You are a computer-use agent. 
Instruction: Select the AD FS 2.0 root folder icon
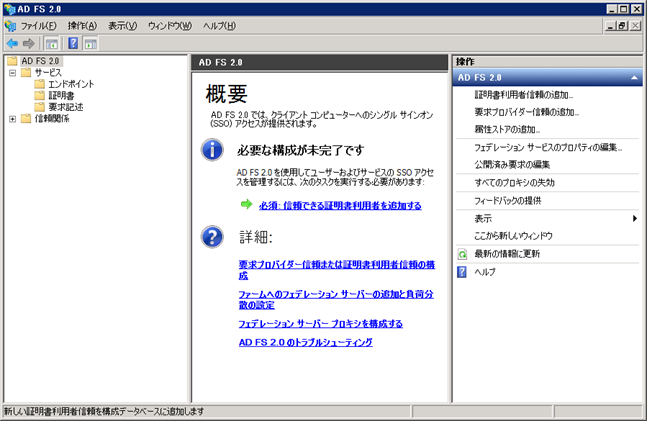pos(12,61)
